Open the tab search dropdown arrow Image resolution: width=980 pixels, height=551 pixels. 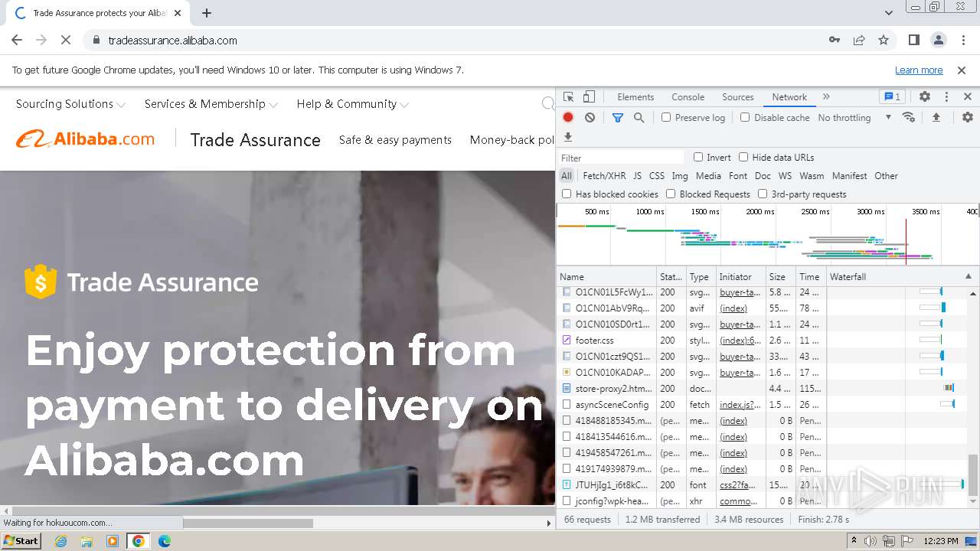[x=889, y=13]
